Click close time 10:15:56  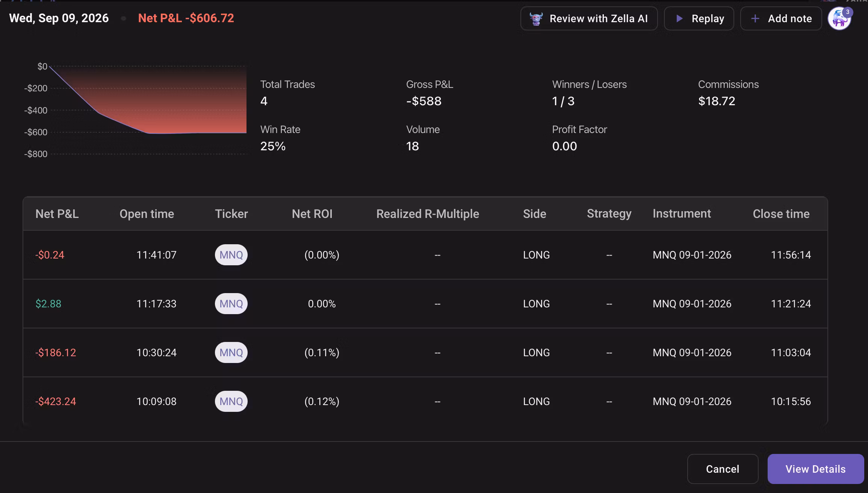[791, 401]
